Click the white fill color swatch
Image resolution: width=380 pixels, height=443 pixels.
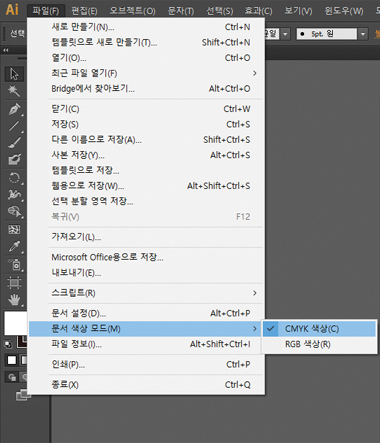point(15,323)
